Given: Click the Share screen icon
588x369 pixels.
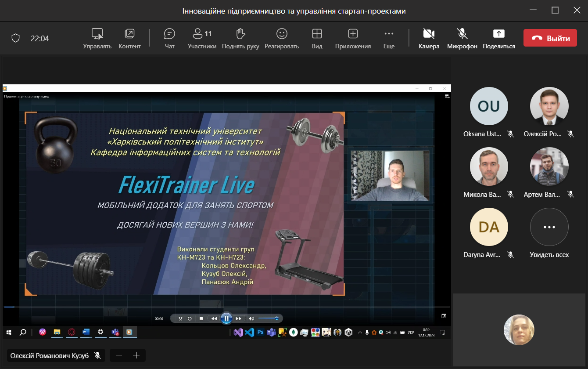Looking at the screenshot, I should [498, 38].
